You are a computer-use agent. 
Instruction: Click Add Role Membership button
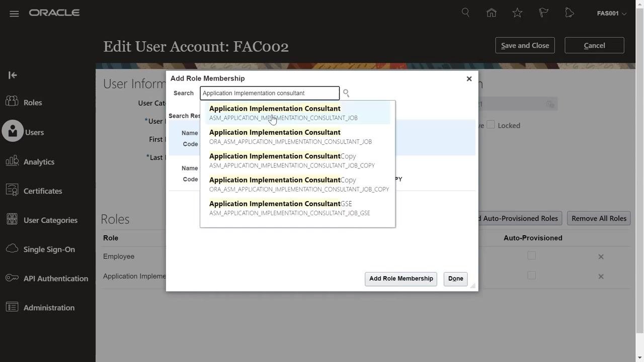[401, 279]
